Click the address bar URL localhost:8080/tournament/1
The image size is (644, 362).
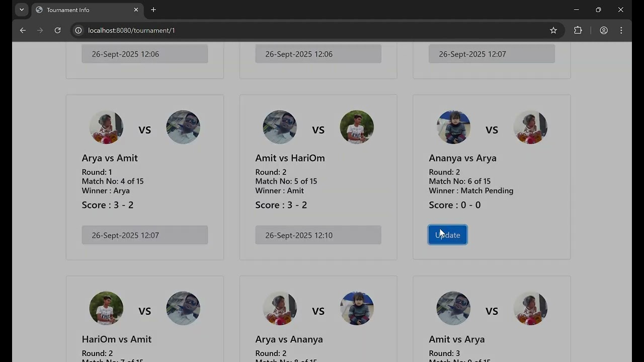(x=131, y=30)
